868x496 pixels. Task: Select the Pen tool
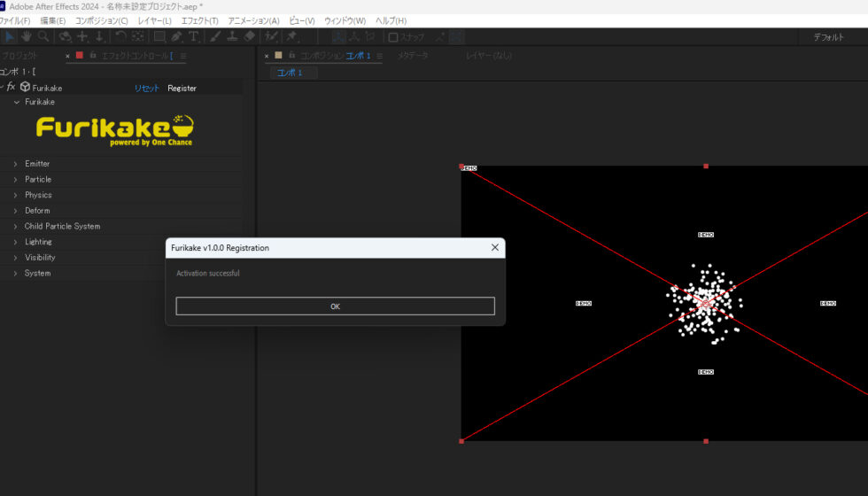[176, 36]
